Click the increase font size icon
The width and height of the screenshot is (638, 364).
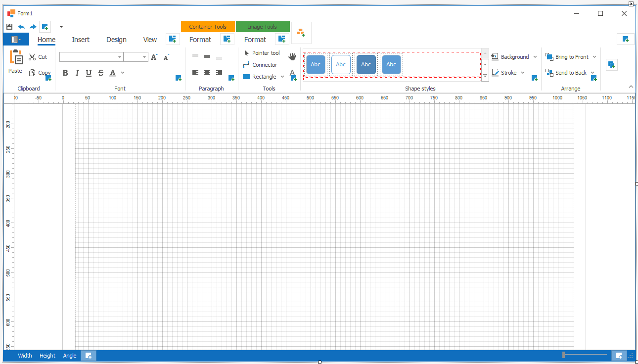coord(154,57)
